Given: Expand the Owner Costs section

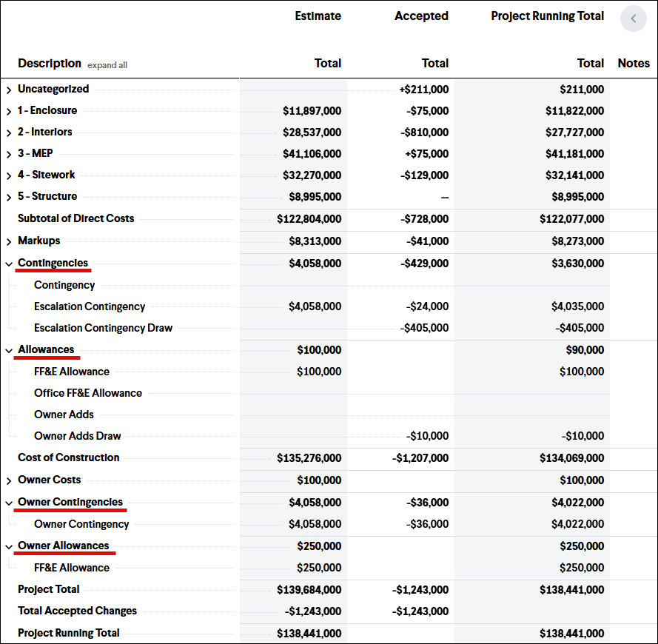Looking at the screenshot, I should [9, 480].
